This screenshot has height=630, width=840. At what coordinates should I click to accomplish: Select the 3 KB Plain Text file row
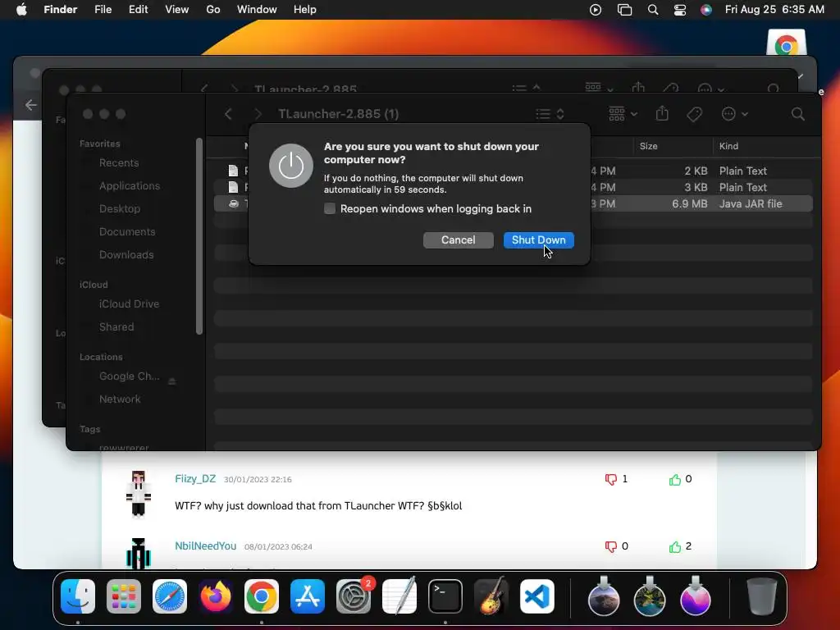tap(514, 188)
